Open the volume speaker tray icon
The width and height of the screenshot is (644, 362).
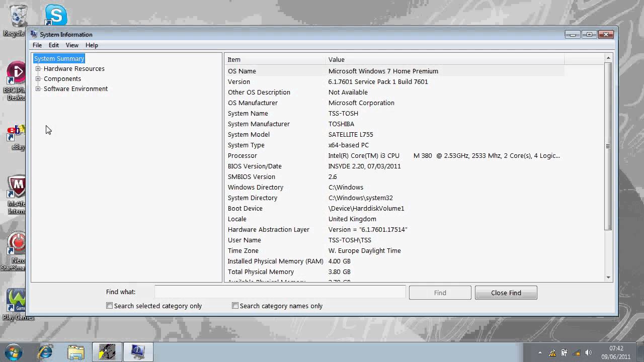pyautogui.click(x=588, y=353)
